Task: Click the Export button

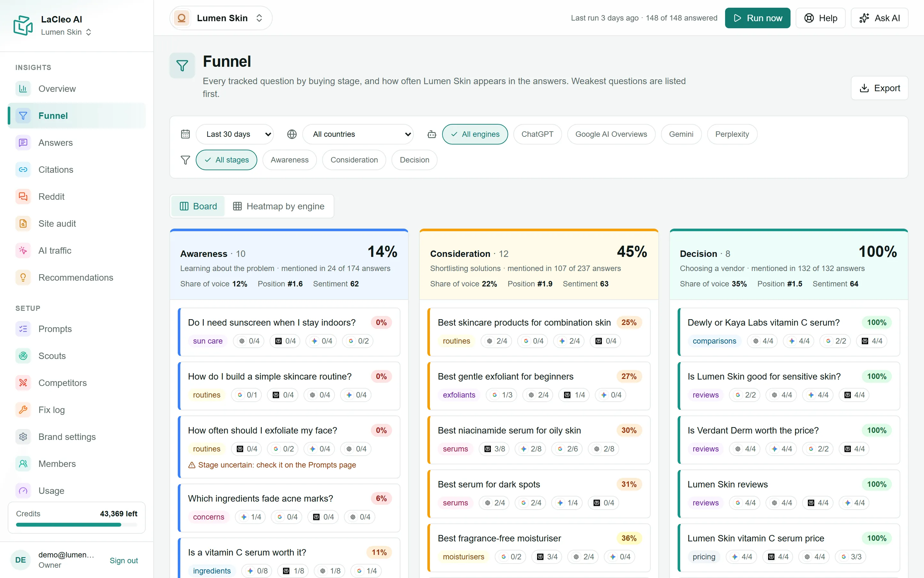Action: click(879, 88)
